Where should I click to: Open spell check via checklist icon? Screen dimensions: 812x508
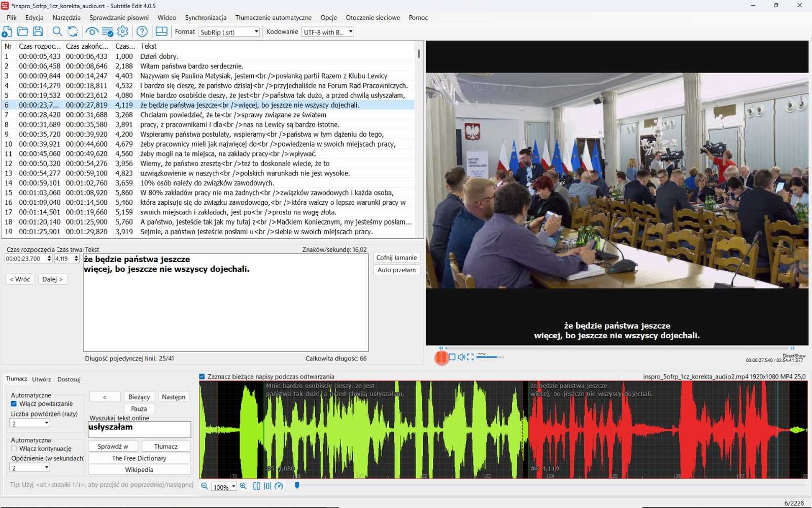(x=108, y=31)
